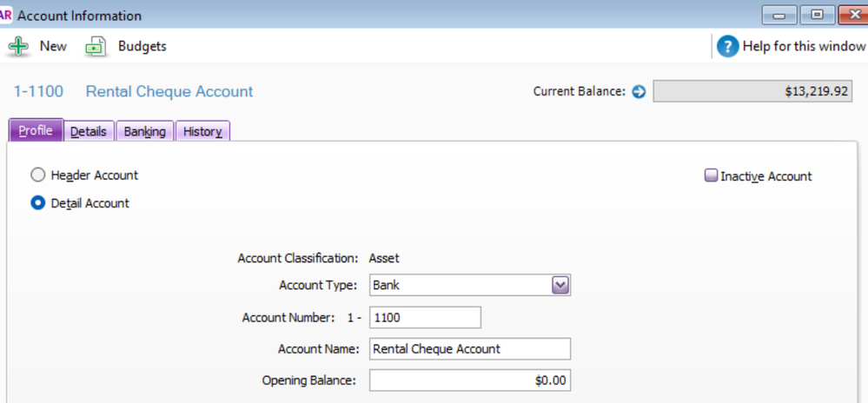Maximize the Account Information window
This screenshot has height=403, width=868.
pos(817,15)
